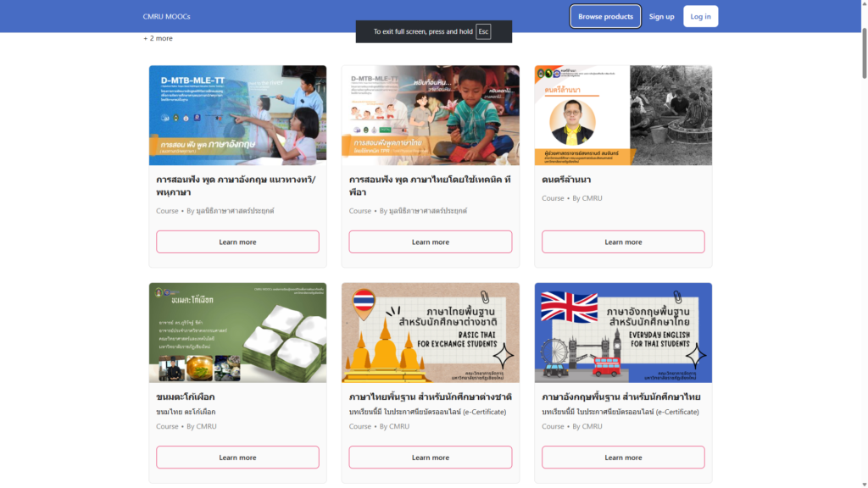Viewport: 868px width, 488px height.
Task: Open the Browse products menu button
Action: (x=605, y=17)
